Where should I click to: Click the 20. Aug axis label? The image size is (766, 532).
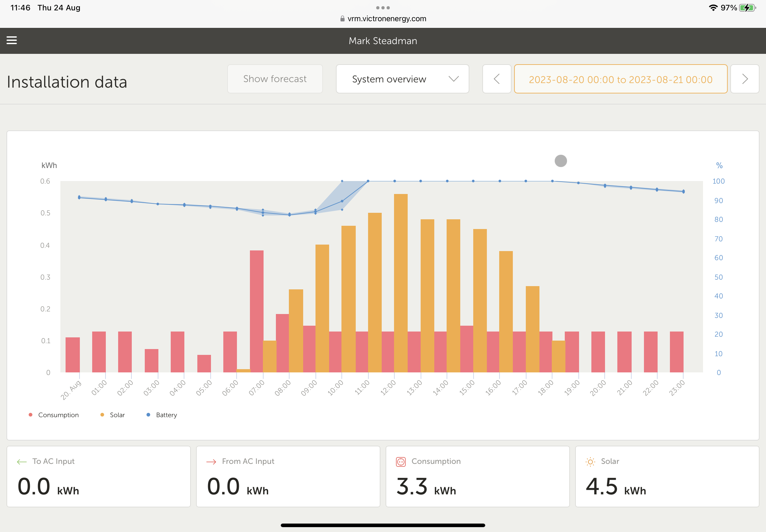[x=71, y=390]
